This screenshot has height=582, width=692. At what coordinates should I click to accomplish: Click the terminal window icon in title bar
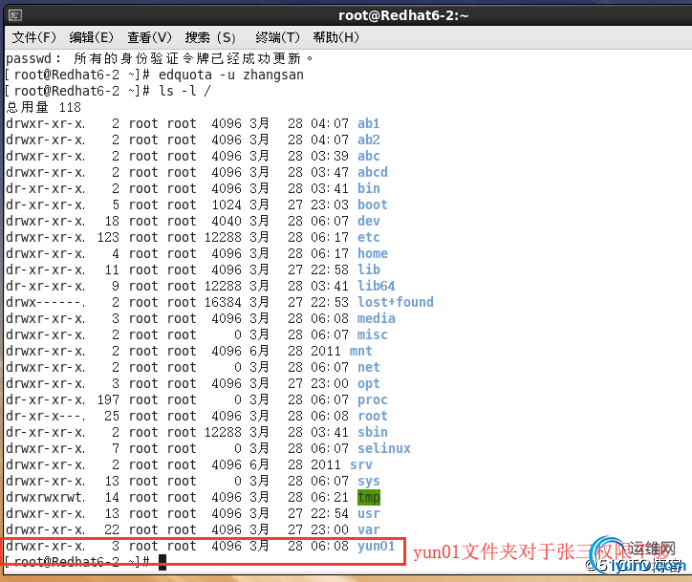pyautogui.click(x=15, y=16)
